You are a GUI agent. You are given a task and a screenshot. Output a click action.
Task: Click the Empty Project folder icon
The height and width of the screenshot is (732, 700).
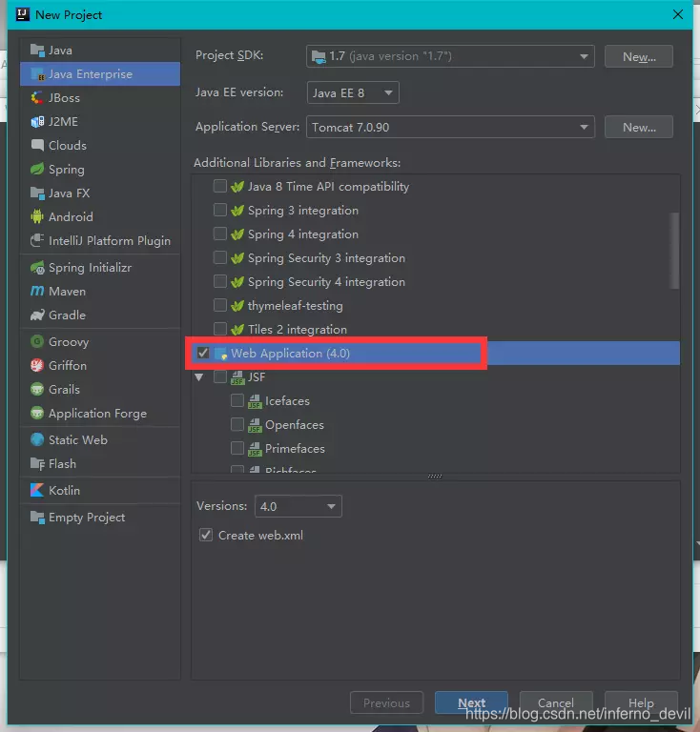point(37,518)
